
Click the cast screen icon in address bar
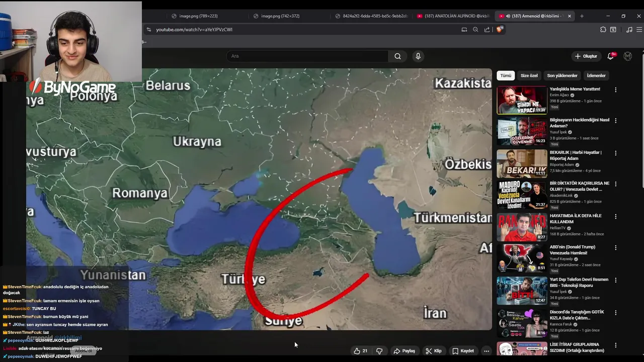pyautogui.click(x=464, y=30)
